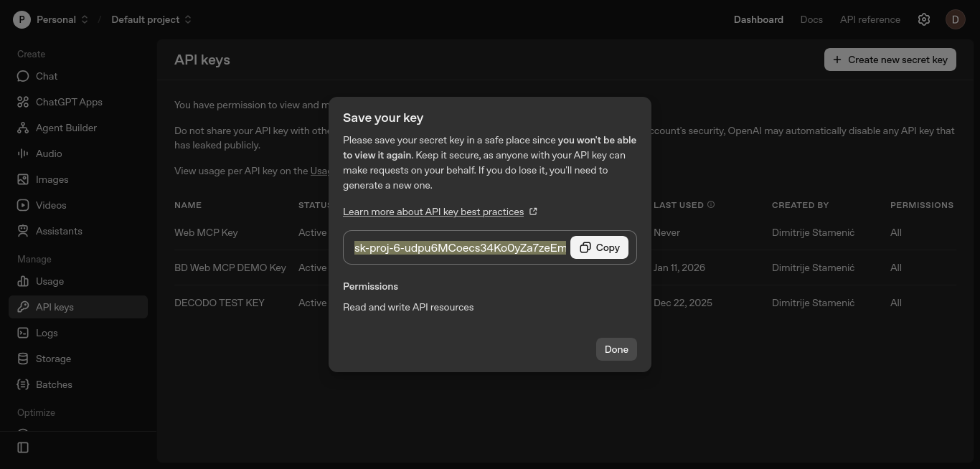Select Chat in the sidebar
The height and width of the screenshot is (469, 980).
[x=46, y=76]
